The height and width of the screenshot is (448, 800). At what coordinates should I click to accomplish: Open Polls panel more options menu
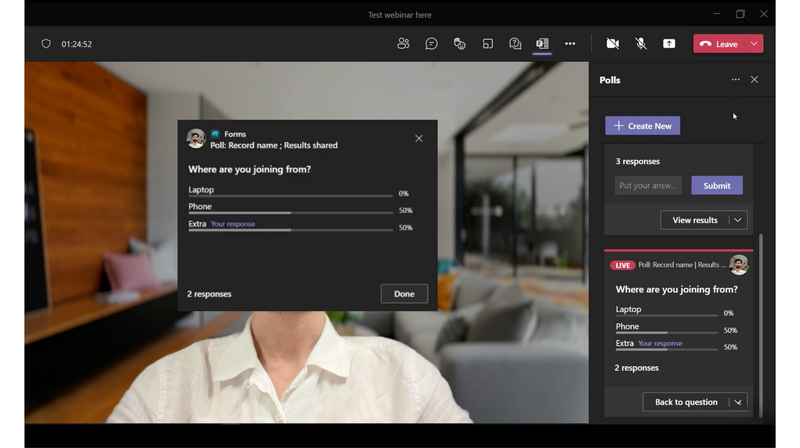(735, 80)
